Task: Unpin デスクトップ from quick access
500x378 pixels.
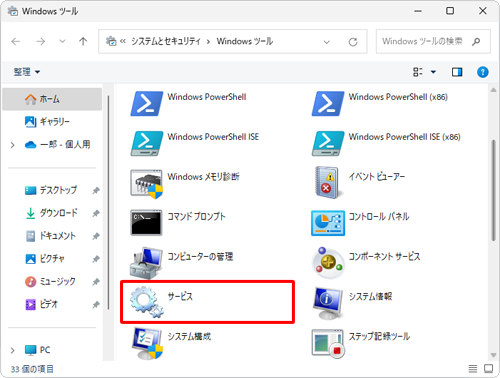Action: coord(96,190)
